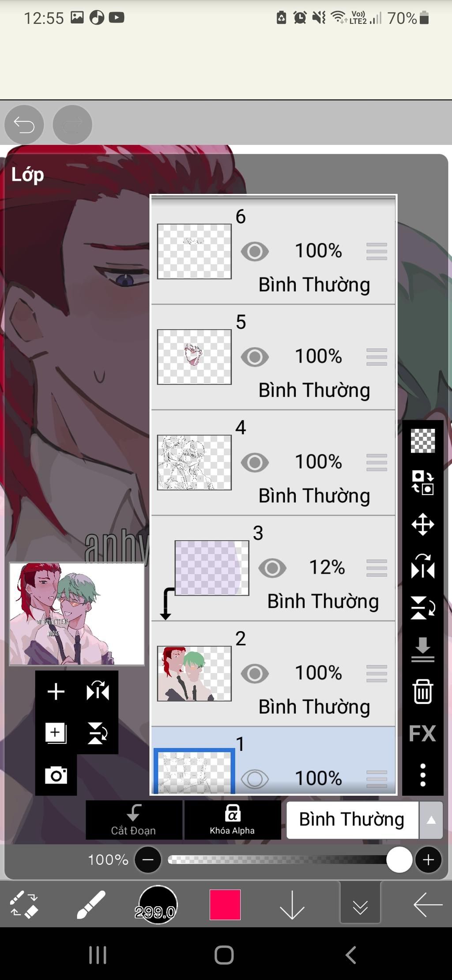Tap the merge down arrow icon
The height and width of the screenshot is (980, 452).
(x=422, y=650)
